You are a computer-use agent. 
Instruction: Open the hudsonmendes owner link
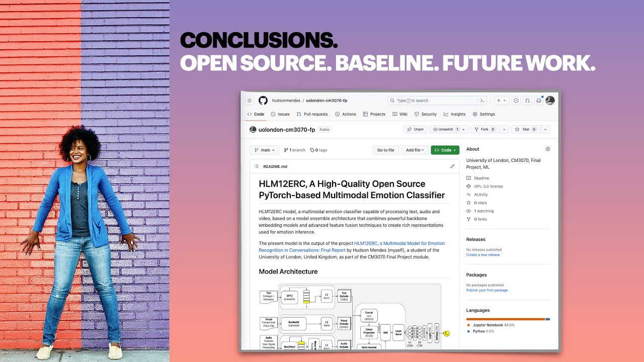pyautogui.click(x=286, y=101)
